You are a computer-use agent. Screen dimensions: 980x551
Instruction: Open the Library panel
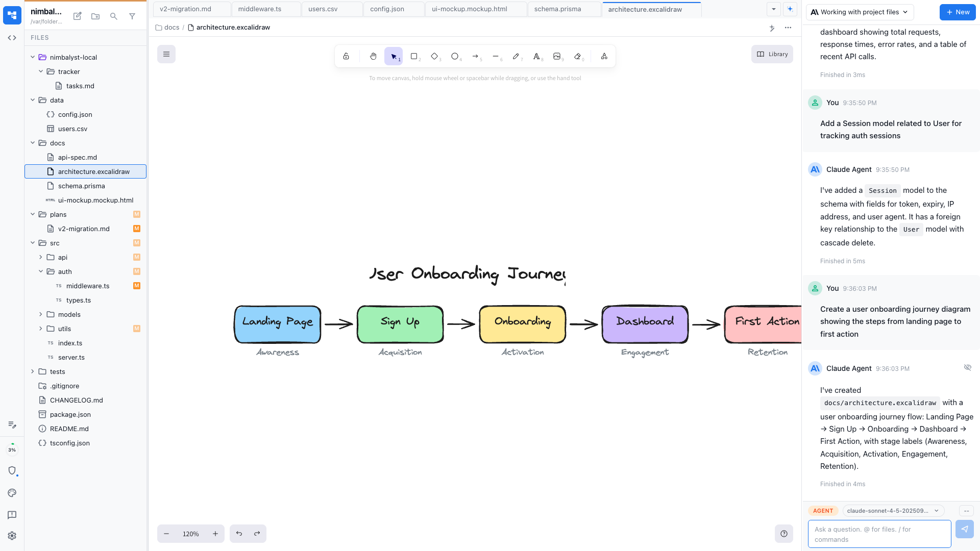tap(772, 54)
